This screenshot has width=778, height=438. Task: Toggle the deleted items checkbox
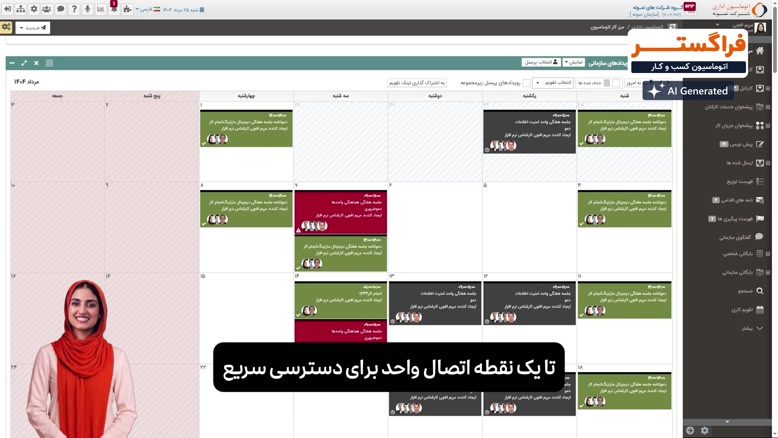coord(607,83)
